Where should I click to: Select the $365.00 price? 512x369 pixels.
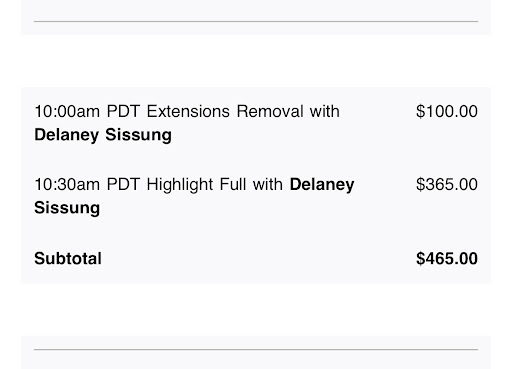point(447,184)
